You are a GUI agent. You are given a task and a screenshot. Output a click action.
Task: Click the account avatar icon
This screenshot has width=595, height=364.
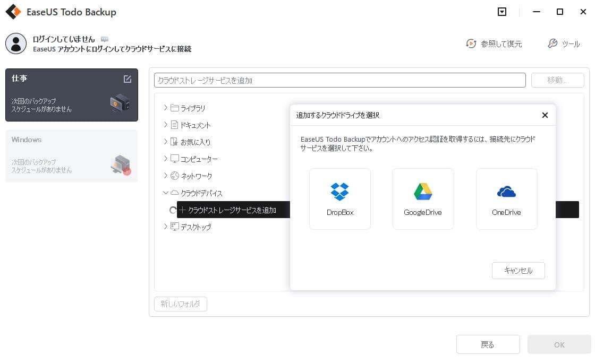click(16, 44)
